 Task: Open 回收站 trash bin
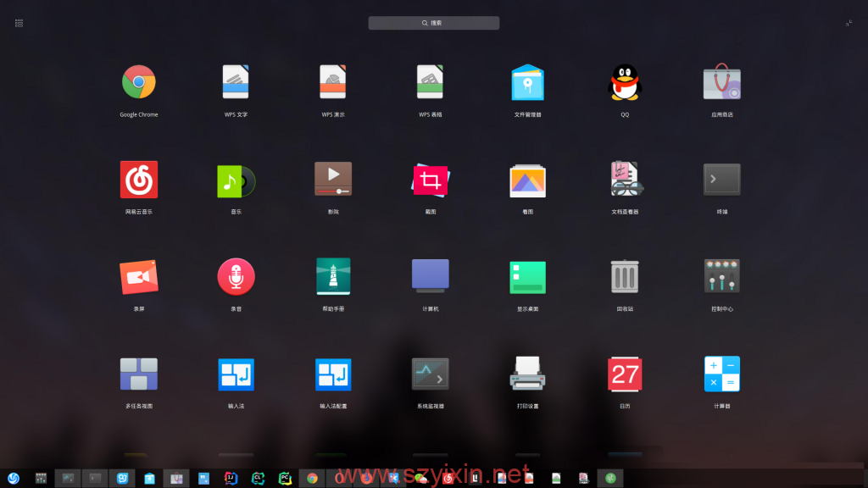[x=625, y=277]
